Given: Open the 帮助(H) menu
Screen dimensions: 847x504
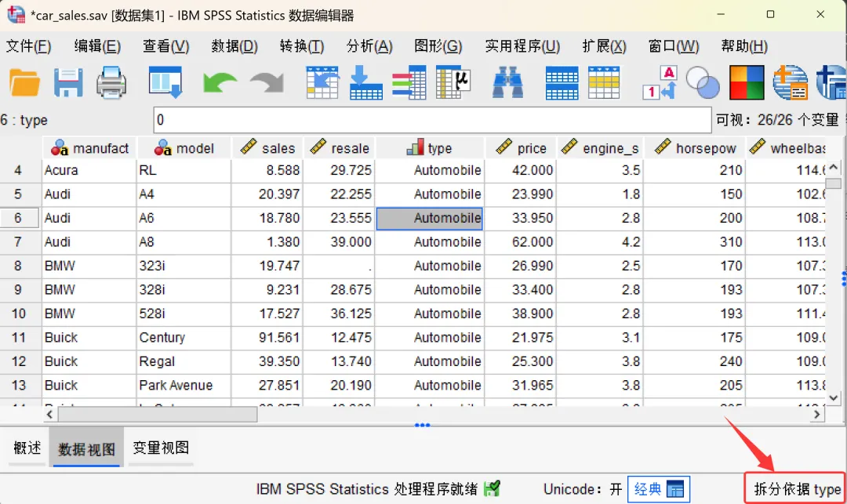Looking at the screenshot, I should [744, 46].
